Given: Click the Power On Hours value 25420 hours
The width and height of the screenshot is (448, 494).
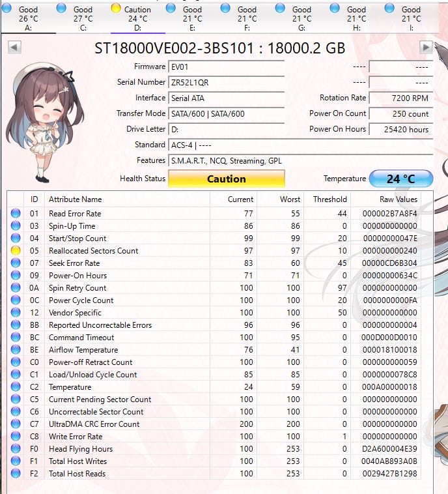Looking at the screenshot, I should pos(400,130).
